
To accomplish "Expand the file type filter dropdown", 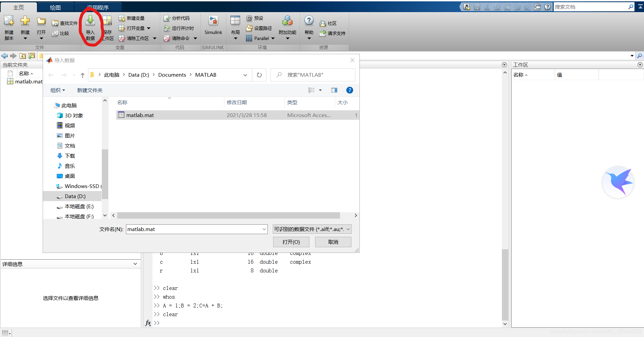I will tap(348, 229).
